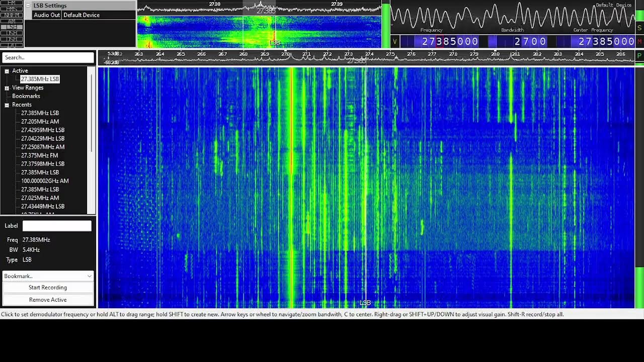644x362 pixels.
Task: Select recent entry 100.000002GHz AM
Action: 45,181
